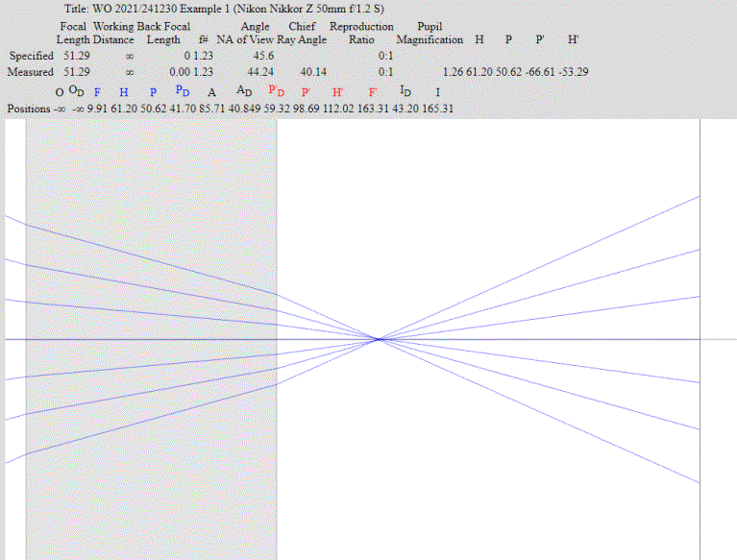Screen dimensions: 737x560
Task: Click the OD symbol label
Action: [x=76, y=90]
